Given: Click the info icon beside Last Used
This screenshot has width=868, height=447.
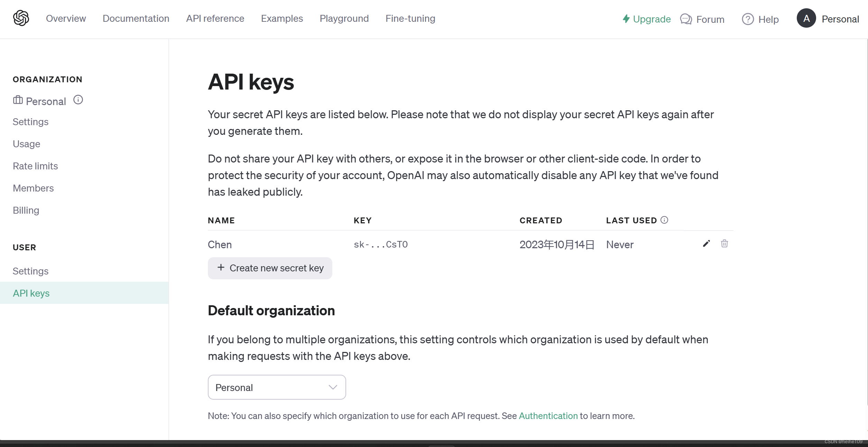Looking at the screenshot, I should click(x=664, y=220).
